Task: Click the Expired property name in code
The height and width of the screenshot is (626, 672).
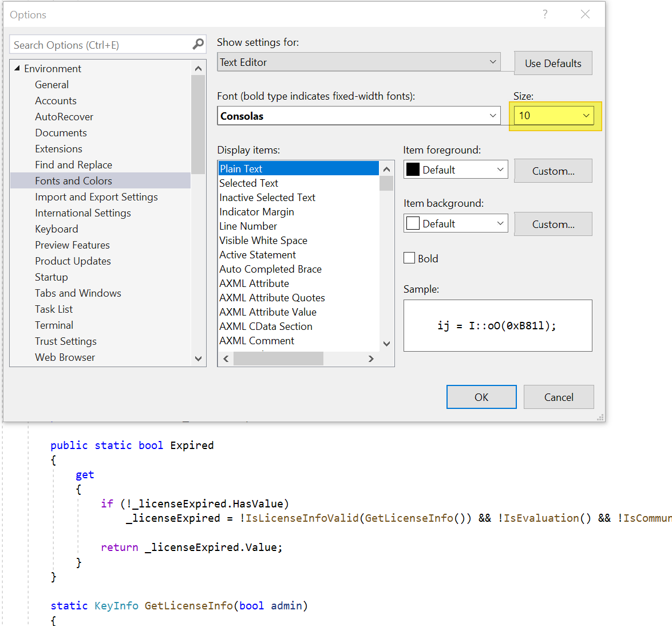Action: (x=192, y=445)
